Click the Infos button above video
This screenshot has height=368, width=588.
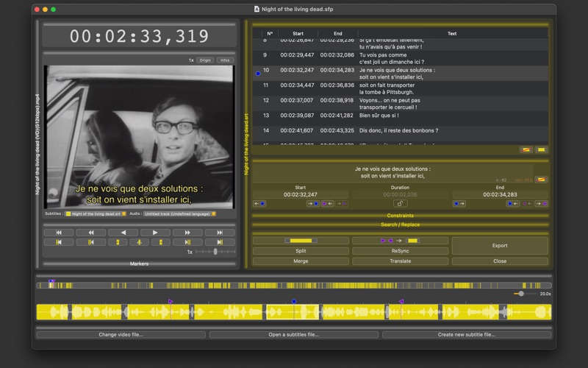(225, 60)
